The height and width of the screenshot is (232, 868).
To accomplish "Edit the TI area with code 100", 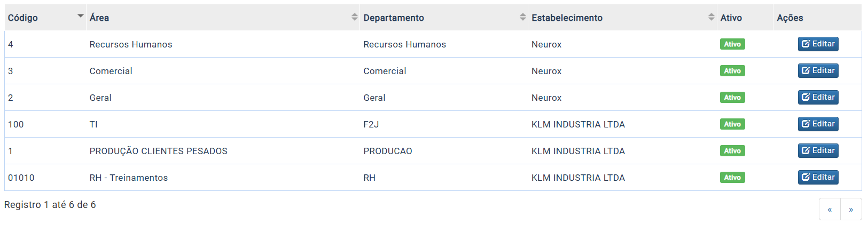I will pos(818,124).
